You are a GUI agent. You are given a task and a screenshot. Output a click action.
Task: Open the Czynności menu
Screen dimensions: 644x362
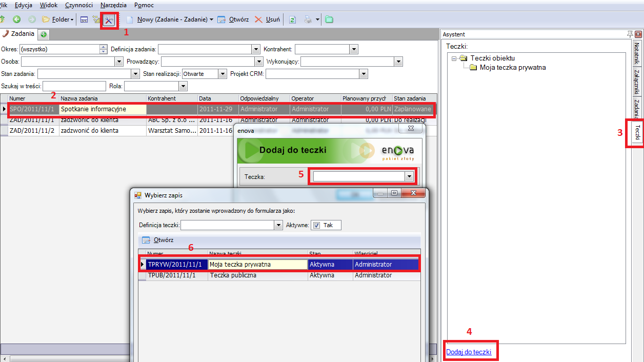point(79,5)
